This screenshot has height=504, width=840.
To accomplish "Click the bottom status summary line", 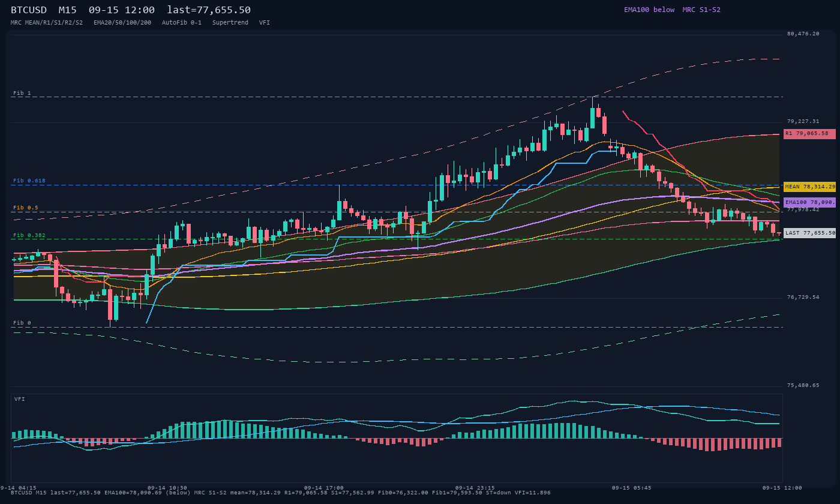I will (x=280, y=493).
